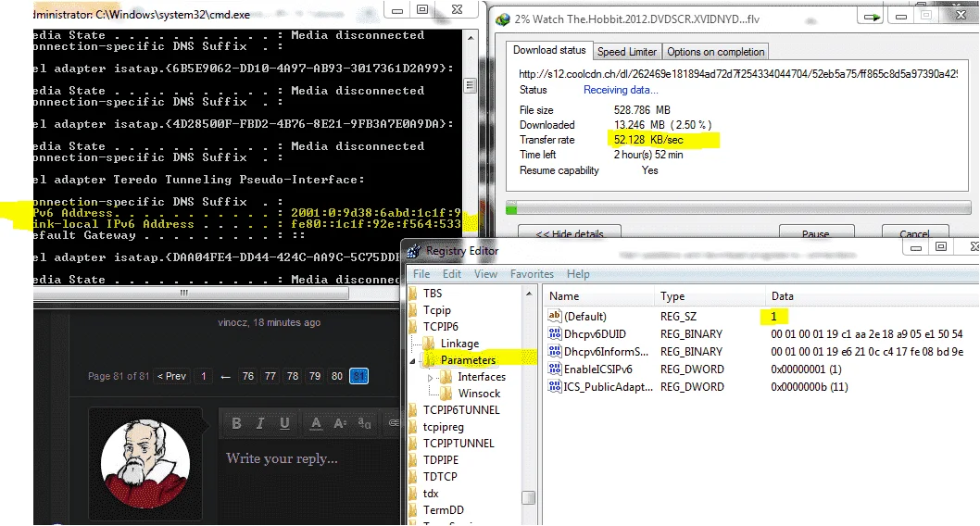The width and height of the screenshot is (980, 526).
Task: Click the Registry Editor title bar icon
Action: tap(414, 251)
